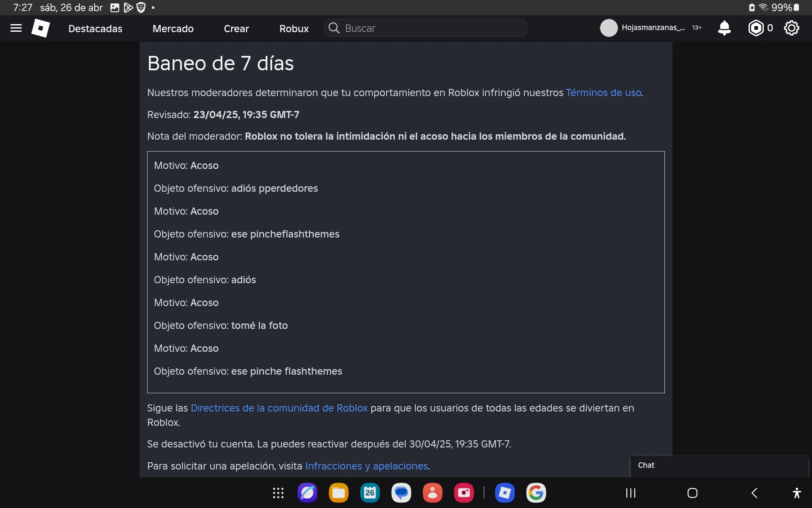Open notifications via the bell icon

click(x=724, y=28)
